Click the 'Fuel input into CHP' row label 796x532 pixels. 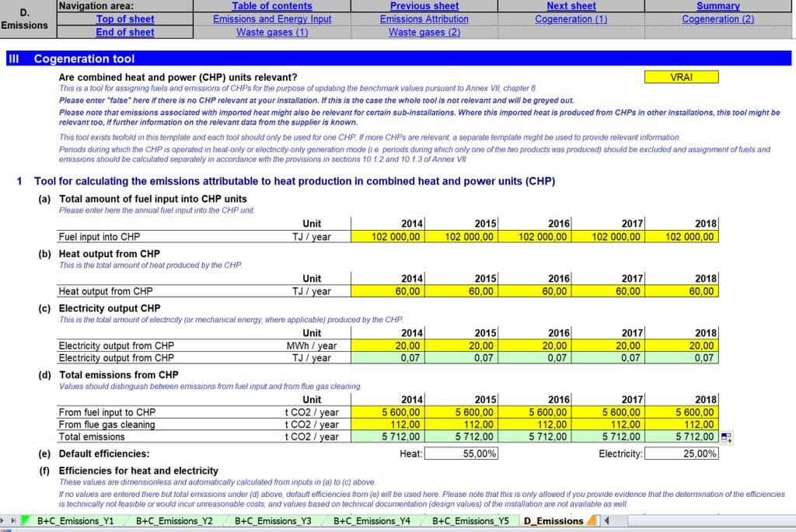(x=99, y=237)
